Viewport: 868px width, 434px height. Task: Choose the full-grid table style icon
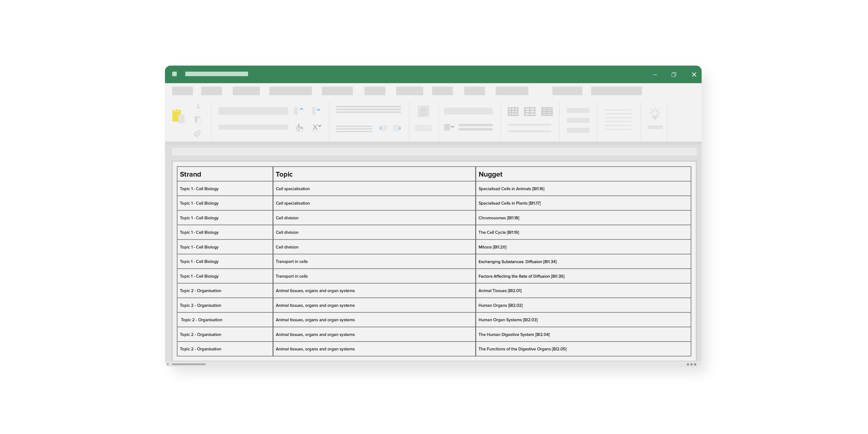coord(513,112)
